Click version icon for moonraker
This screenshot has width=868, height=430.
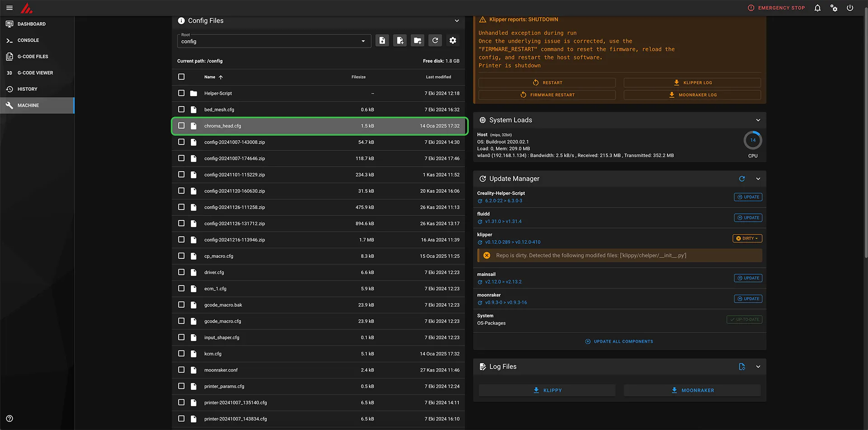click(x=480, y=303)
